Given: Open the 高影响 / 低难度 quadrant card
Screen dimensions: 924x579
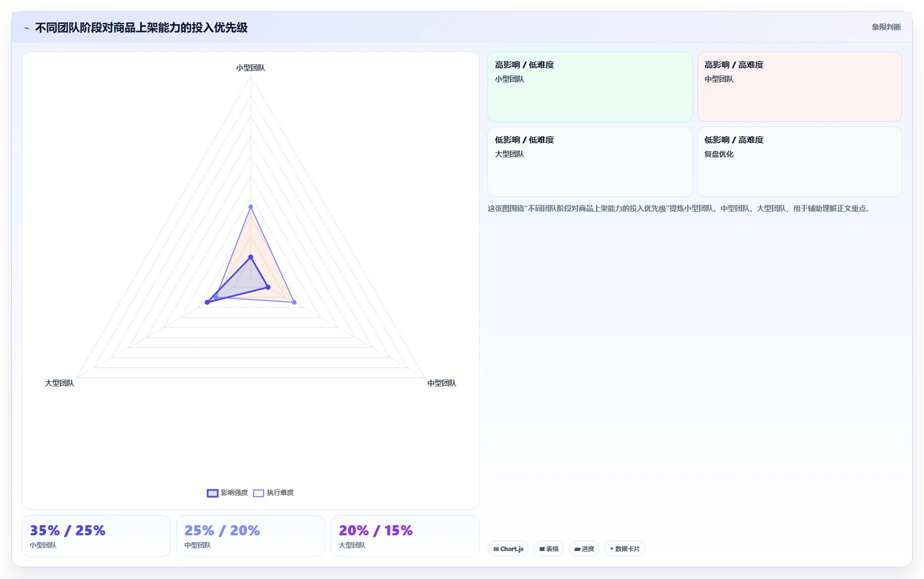Looking at the screenshot, I should coord(590,87).
